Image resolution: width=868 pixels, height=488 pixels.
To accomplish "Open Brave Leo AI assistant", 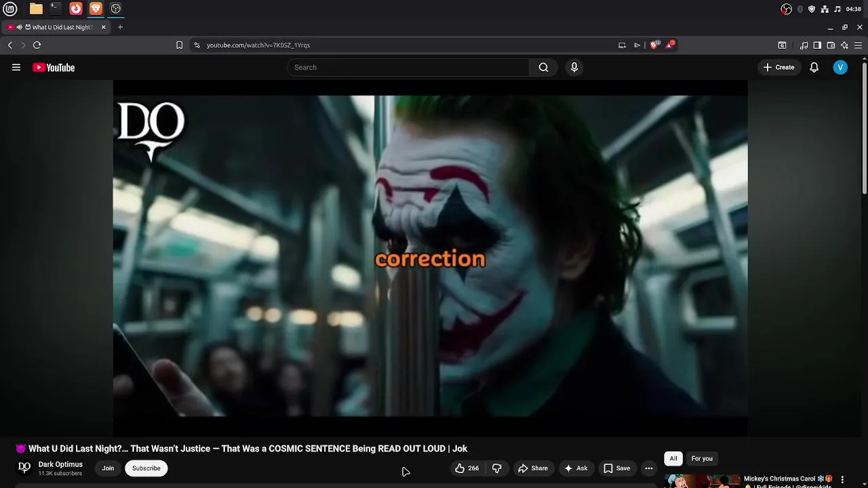I will pos(844,45).
